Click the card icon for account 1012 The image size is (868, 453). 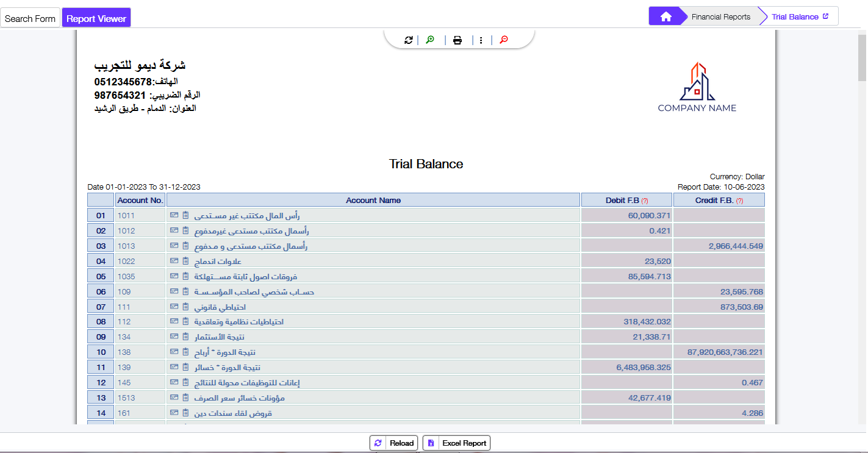coord(174,230)
